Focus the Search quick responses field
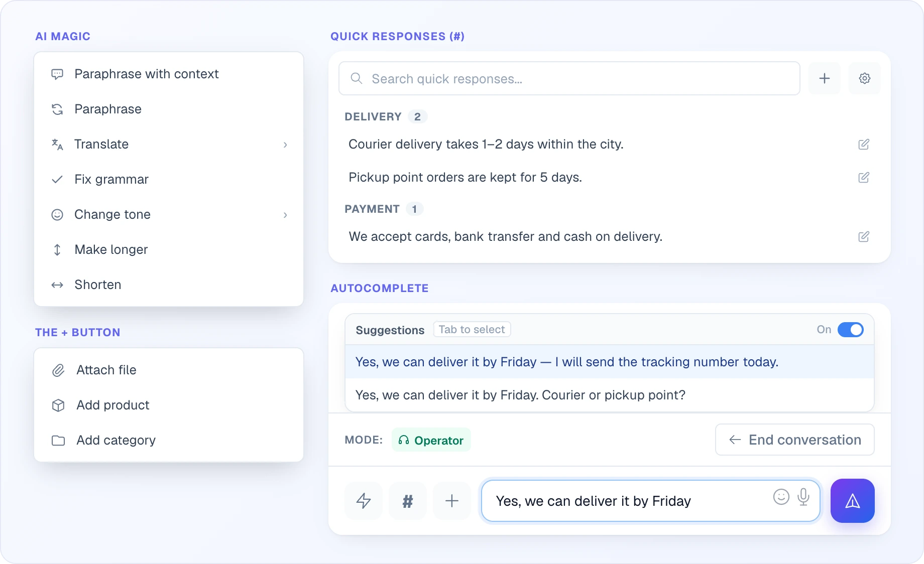The width and height of the screenshot is (924, 564). [569, 78]
